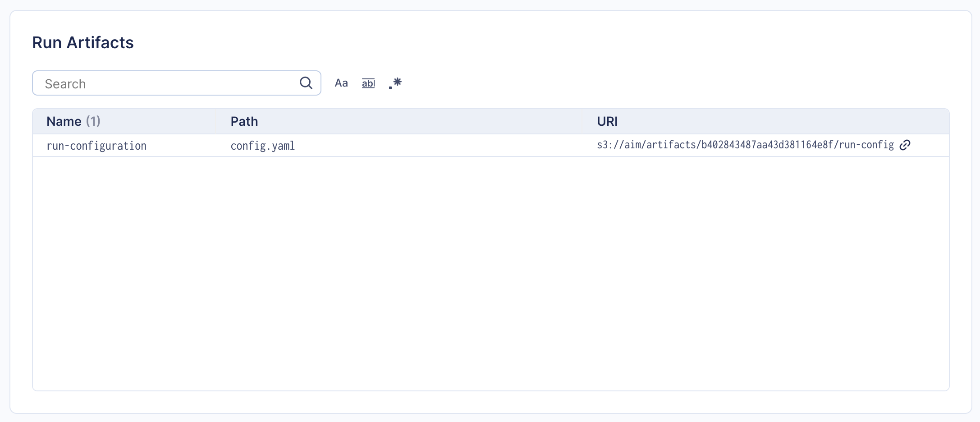Enable the match whole word option

coord(368,83)
